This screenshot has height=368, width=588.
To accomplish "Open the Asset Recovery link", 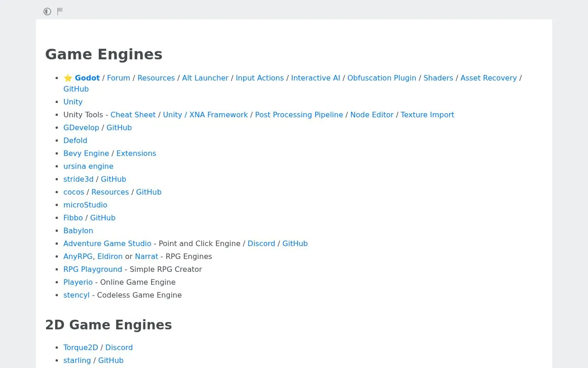I will coord(488,78).
